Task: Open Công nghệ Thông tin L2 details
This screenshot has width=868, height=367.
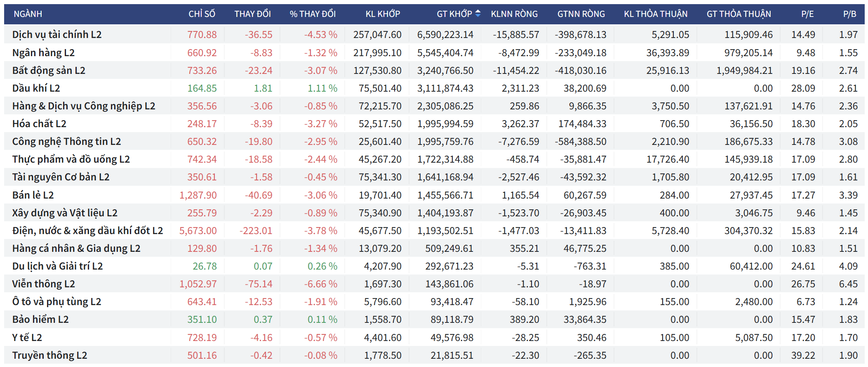Action: [66, 142]
